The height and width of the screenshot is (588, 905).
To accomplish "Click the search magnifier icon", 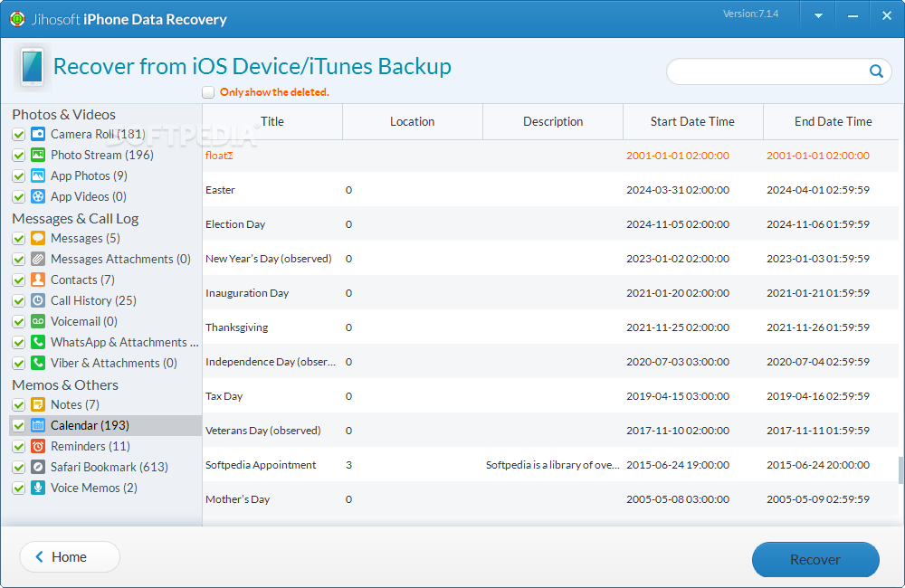I will [x=876, y=71].
